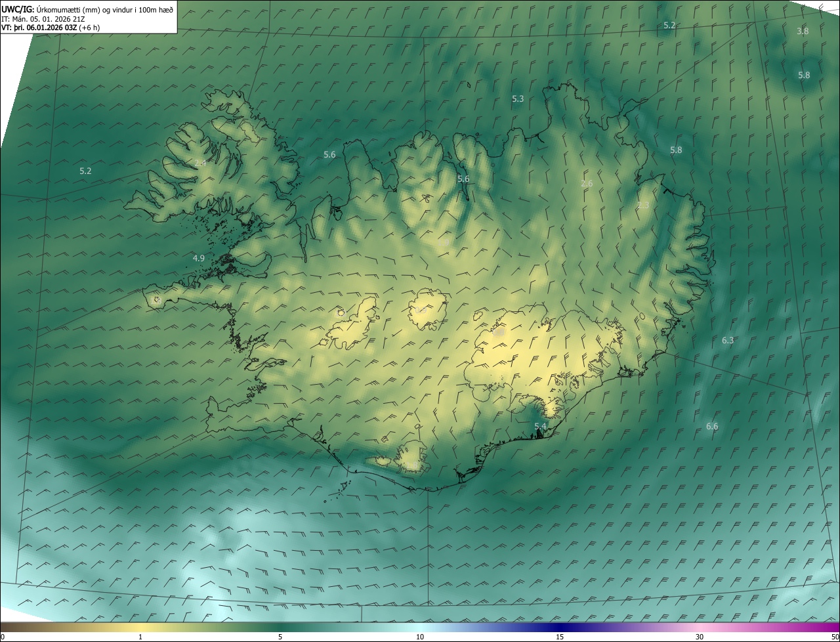Click the colorbar tick label 10
This screenshot has height=642, width=840.
pos(420,637)
